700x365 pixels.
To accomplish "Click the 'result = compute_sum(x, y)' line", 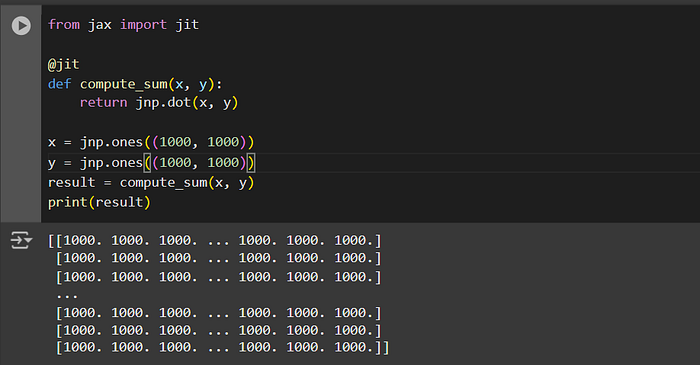I will pos(151,182).
